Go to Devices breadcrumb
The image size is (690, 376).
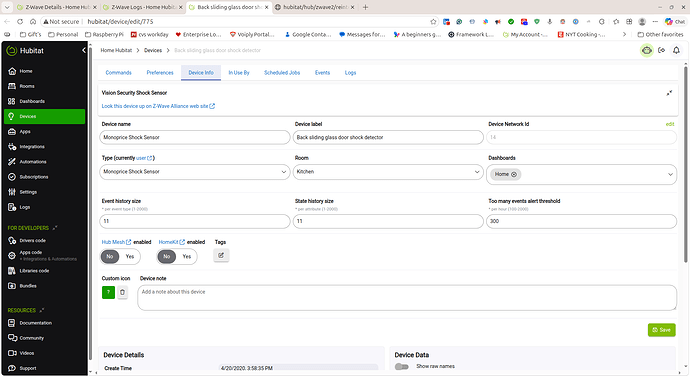pyautogui.click(x=153, y=50)
